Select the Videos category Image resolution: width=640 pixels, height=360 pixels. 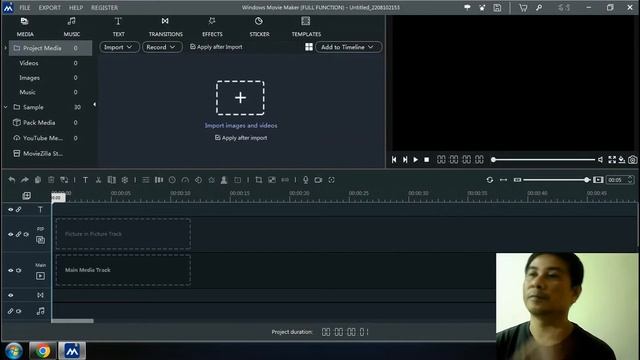click(29, 63)
